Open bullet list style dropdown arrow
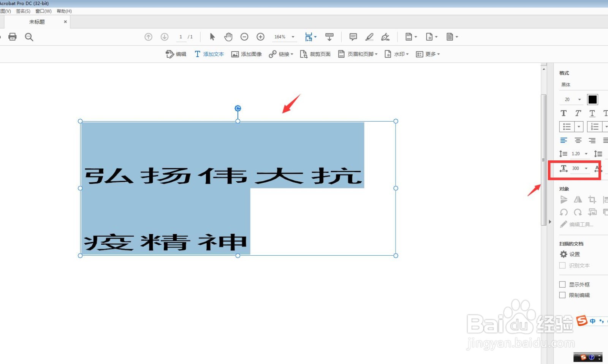This screenshot has height=364, width=608. [x=579, y=127]
